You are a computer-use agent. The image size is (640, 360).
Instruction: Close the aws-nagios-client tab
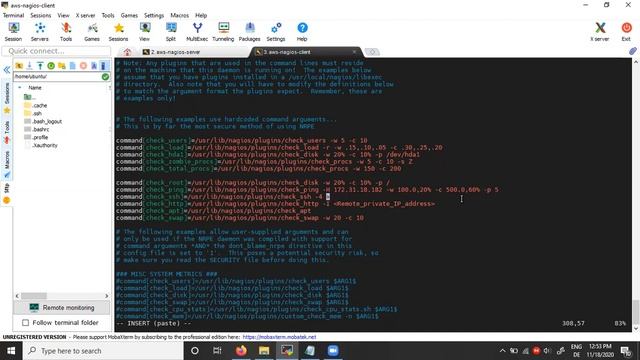[x=354, y=52]
